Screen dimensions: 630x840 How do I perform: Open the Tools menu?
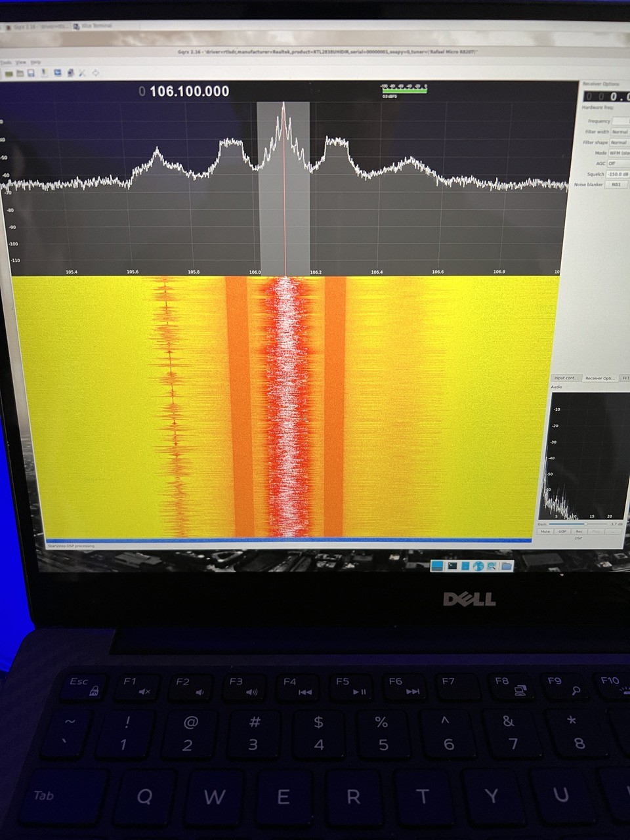coord(6,62)
